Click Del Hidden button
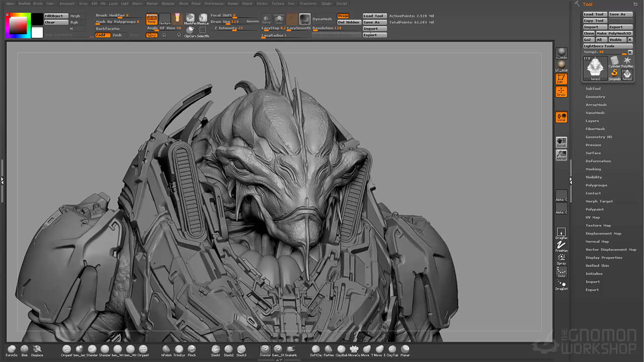The width and height of the screenshot is (644, 362). 349,22
